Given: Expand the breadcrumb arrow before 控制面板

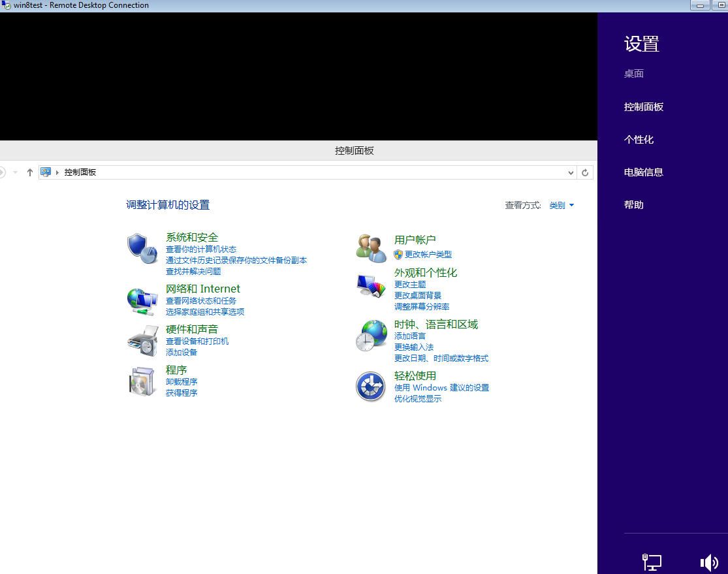Looking at the screenshot, I should point(57,172).
